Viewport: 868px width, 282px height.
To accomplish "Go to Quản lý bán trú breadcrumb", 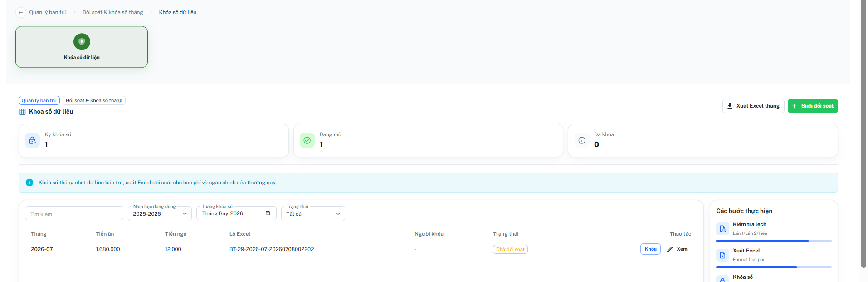I will (48, 12).
